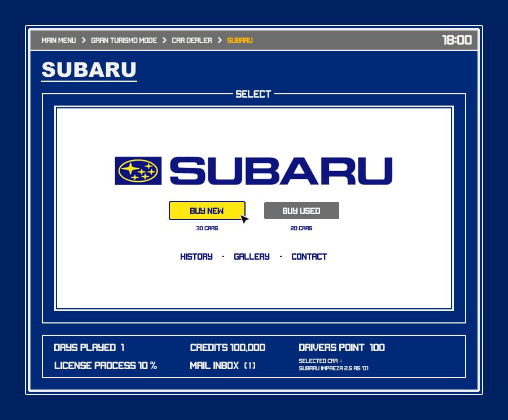Go to Main Menu breadcrumb

click(59, 40)
